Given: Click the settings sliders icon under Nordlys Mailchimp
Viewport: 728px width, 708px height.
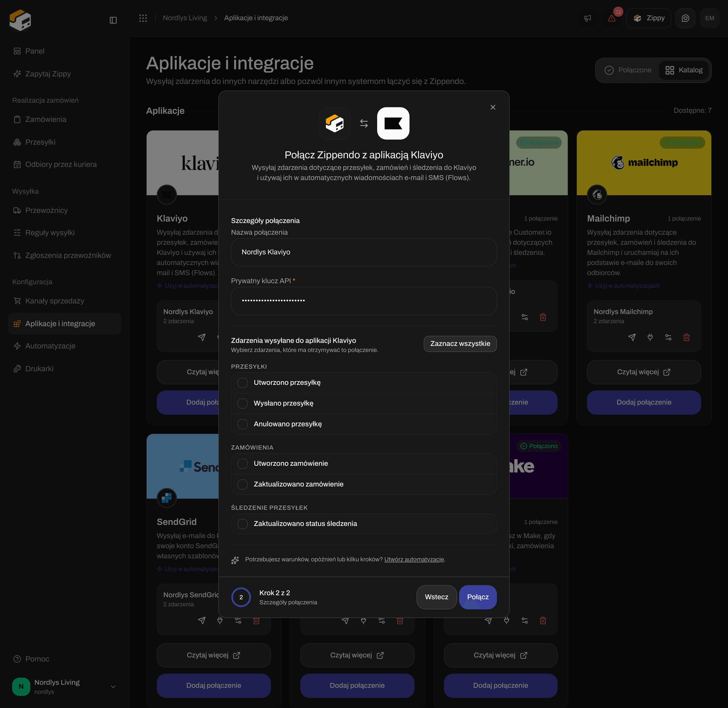Looking at the screenshot, I should point(668,337).
